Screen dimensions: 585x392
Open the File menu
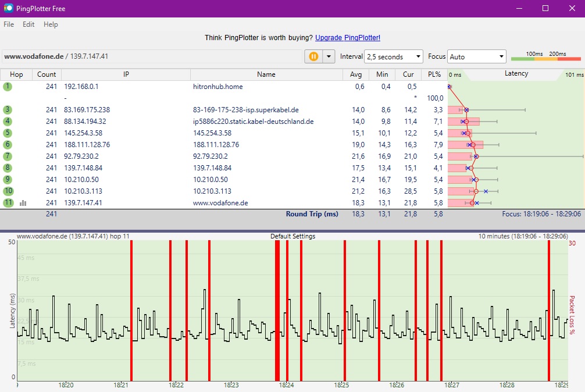(9, 24)
